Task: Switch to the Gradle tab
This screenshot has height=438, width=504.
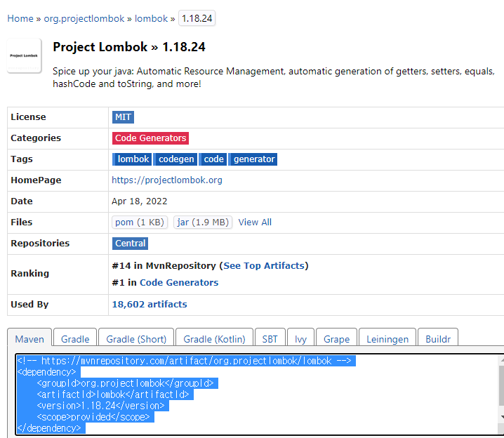Action: pyautogui.click(x=75, y=339)
